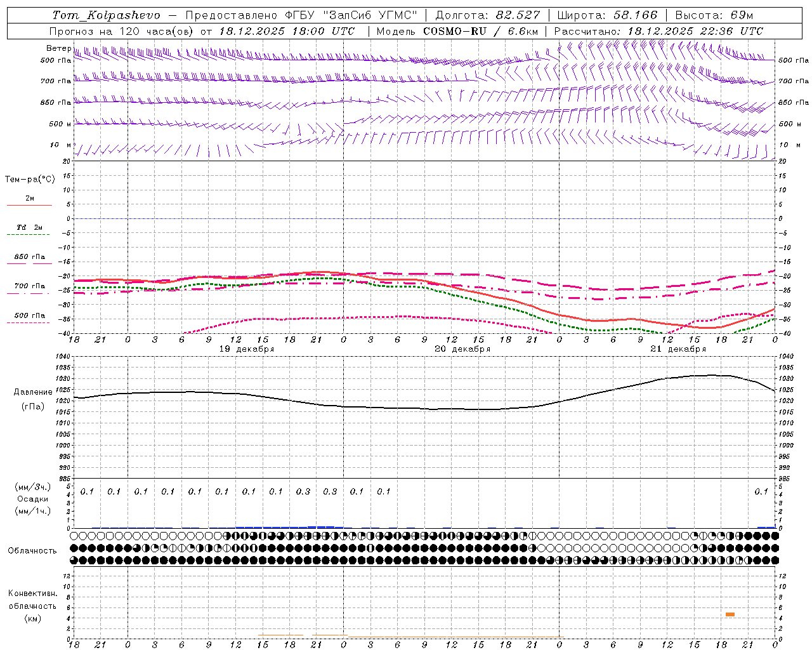Click the Td 2м dashed legend sample
The image size is (812, 650).
click(28, 235)
